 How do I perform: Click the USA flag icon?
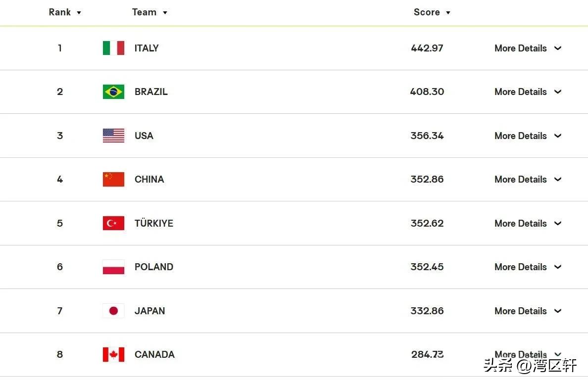(x=113, y=136)
